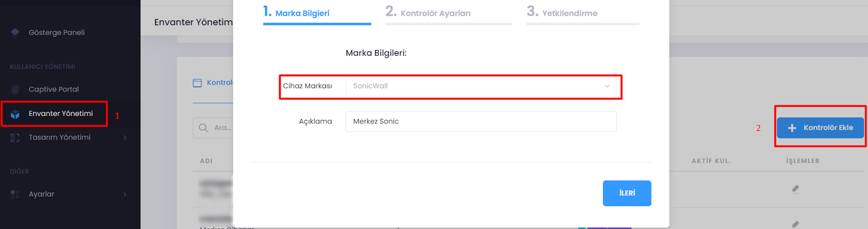
Task: Click the Kontrolör tab window icon
Action: point(197,83)
